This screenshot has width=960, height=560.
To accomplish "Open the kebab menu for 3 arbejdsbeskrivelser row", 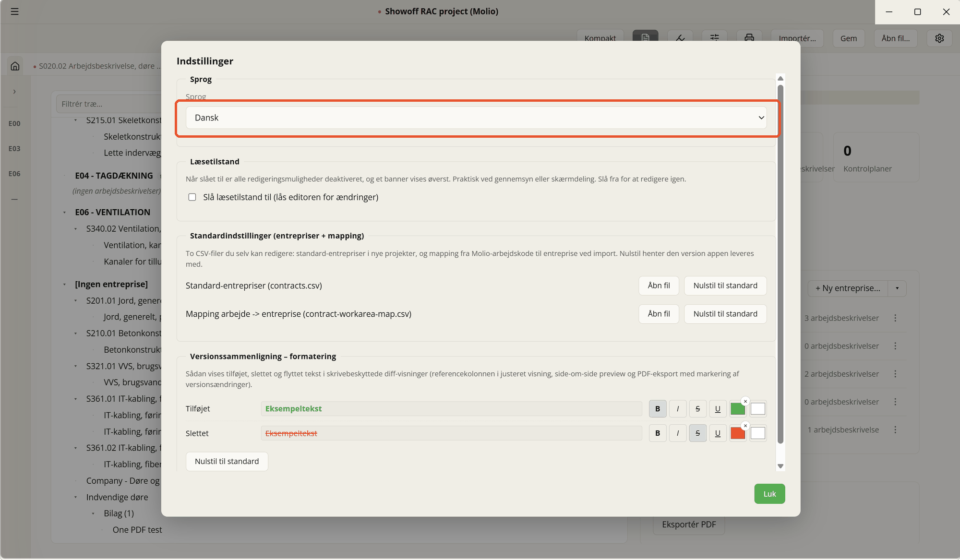I will click(x=895, y=318).
